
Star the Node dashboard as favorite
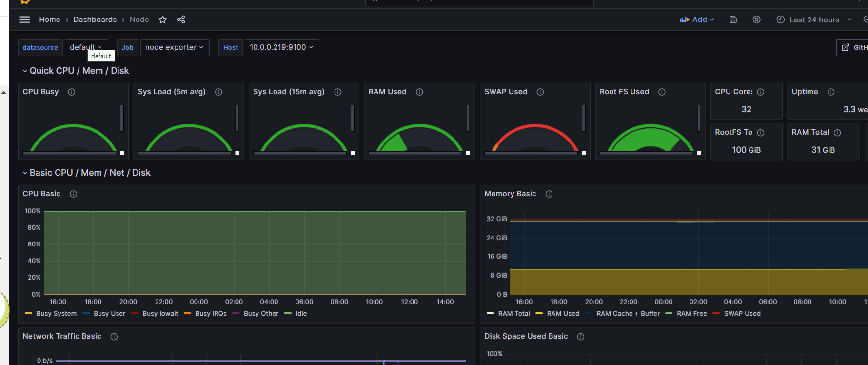pos(163,20)
